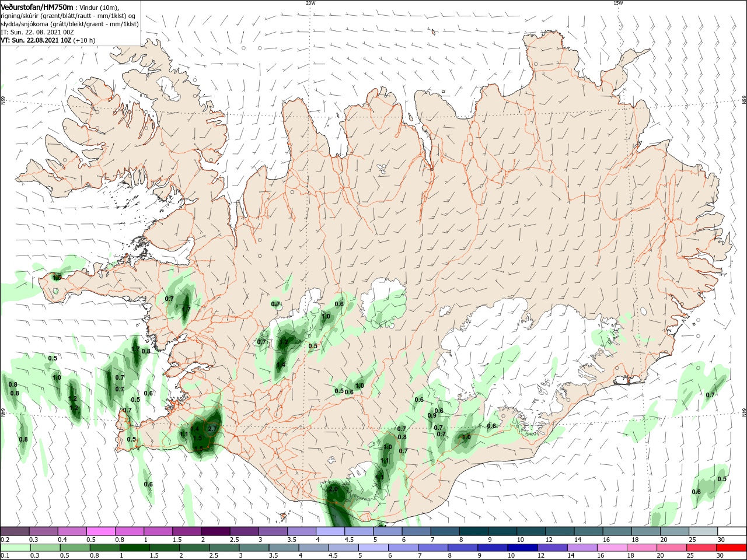Click the '0.1' label under the rain legend
This screenshot has height=560, width=747.
pyautogui.click(x=5, y=556)
